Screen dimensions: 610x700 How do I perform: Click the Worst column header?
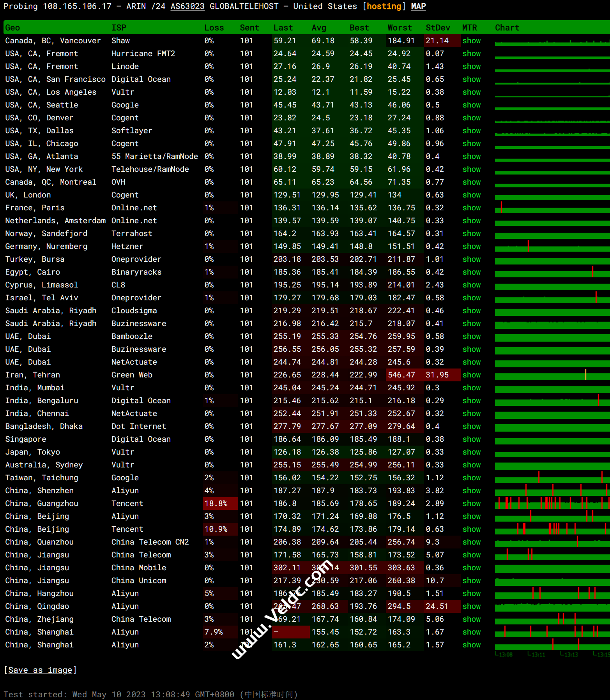(400, 28)
